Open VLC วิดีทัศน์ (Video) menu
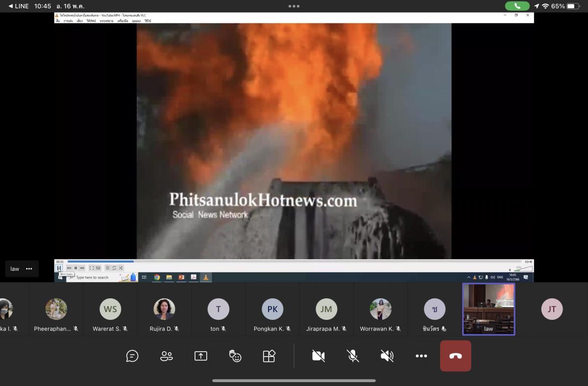588x386 pixels. 91,21
